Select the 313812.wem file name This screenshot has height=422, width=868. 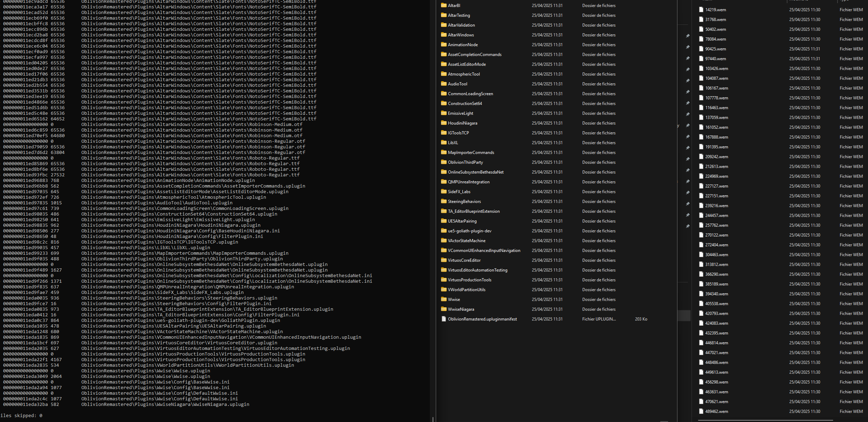tap(717, 265)
